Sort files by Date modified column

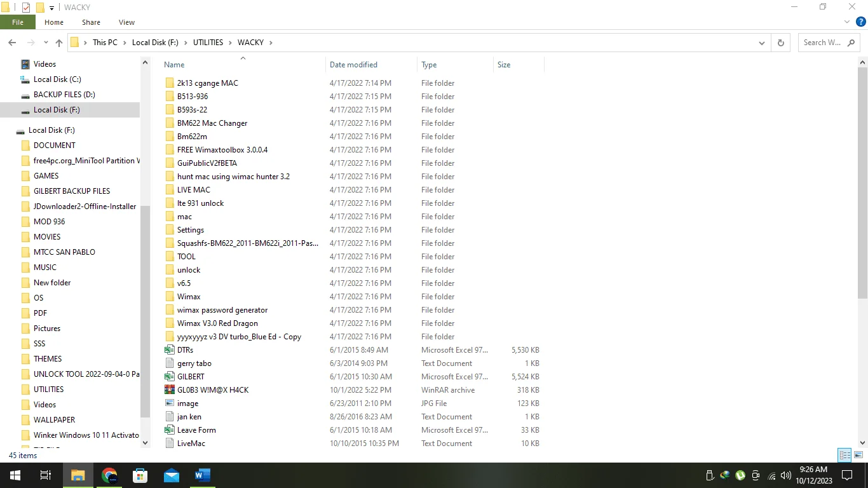[x=353, y=65]
